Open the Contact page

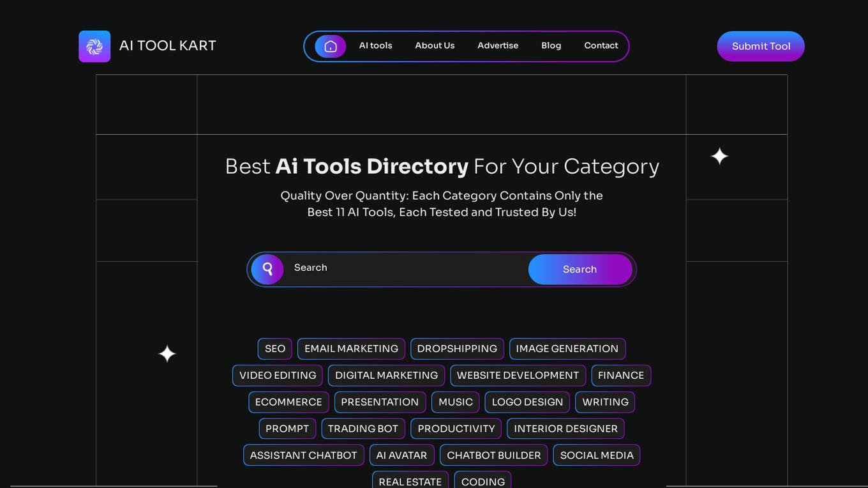[601, 45]
